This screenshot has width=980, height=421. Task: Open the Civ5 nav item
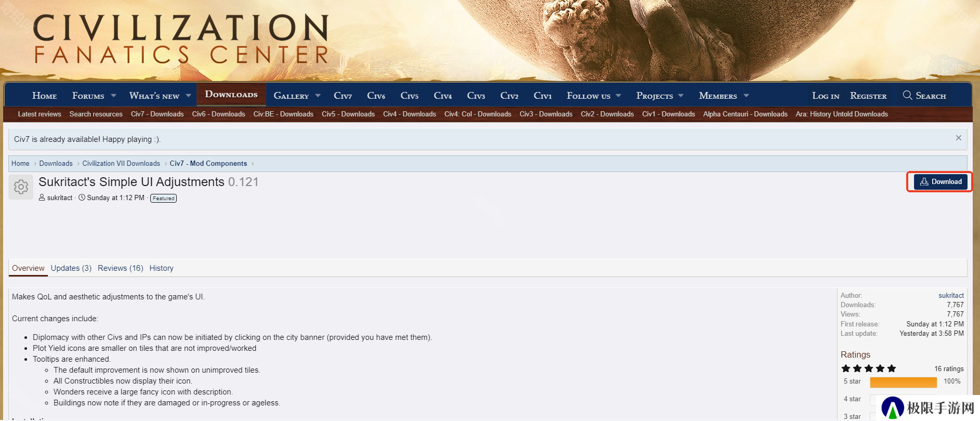tap(409, 96)
